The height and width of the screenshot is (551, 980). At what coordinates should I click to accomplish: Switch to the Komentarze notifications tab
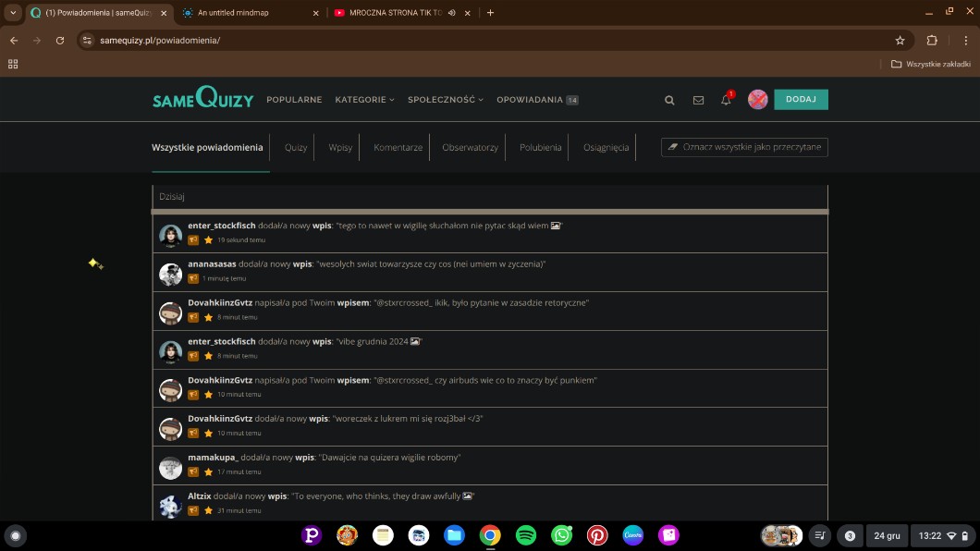tap(398, 147)
